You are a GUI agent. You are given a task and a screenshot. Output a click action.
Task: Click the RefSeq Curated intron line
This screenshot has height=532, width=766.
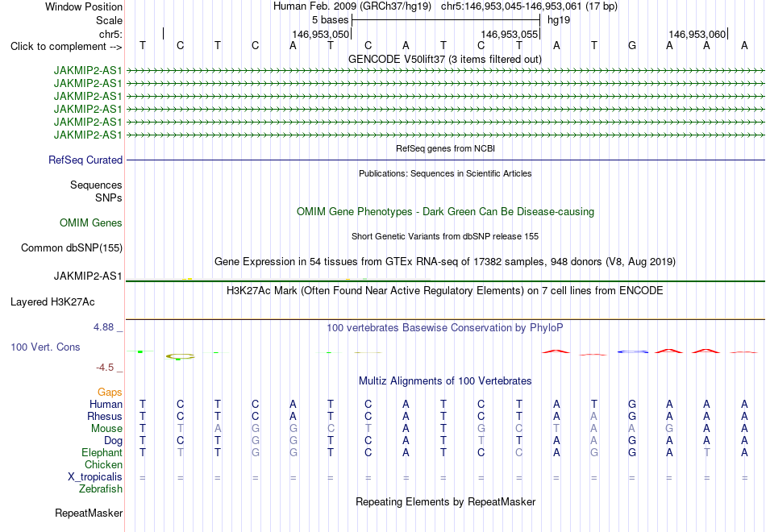pyautogui.click(x=446, y=160)
